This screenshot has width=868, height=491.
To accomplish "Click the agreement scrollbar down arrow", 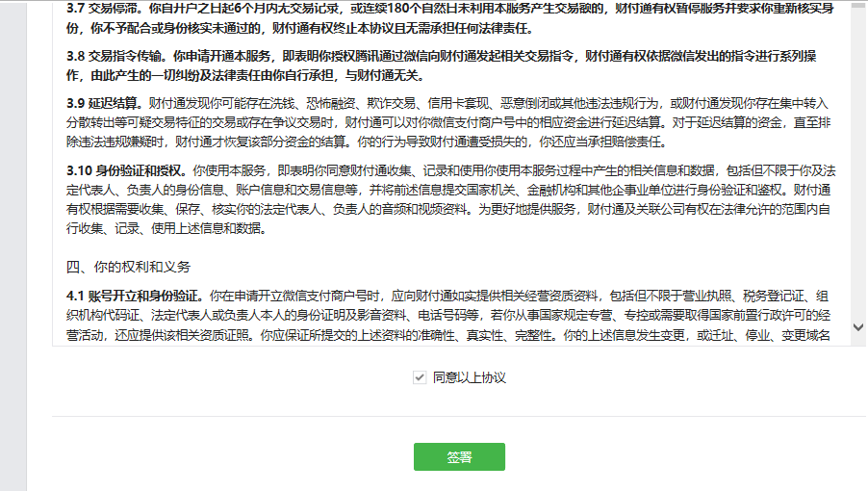I will pos(858,328).
